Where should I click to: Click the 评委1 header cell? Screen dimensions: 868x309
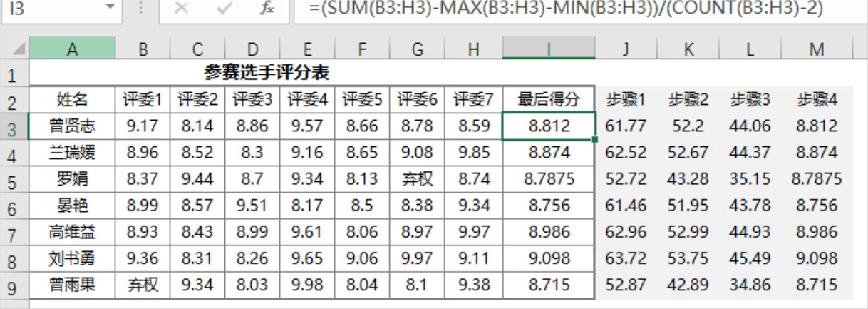pos(143,100)
